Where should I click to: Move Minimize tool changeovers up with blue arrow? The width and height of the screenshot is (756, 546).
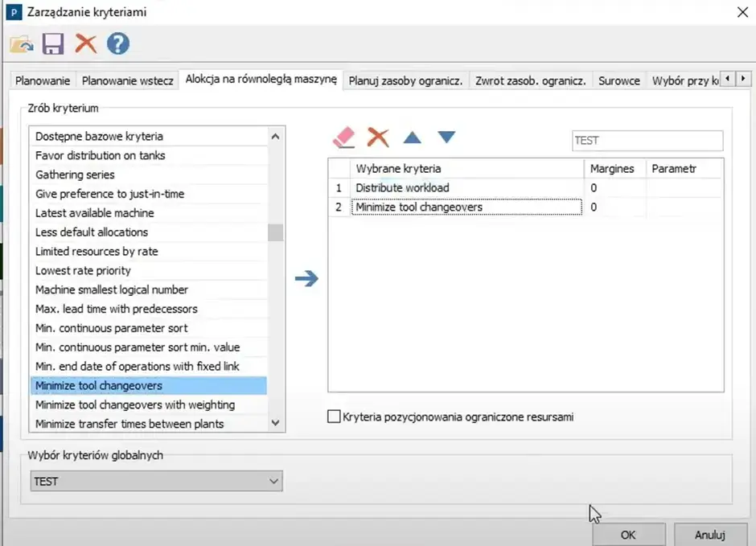pyautogui.click(x=412, y=138)
